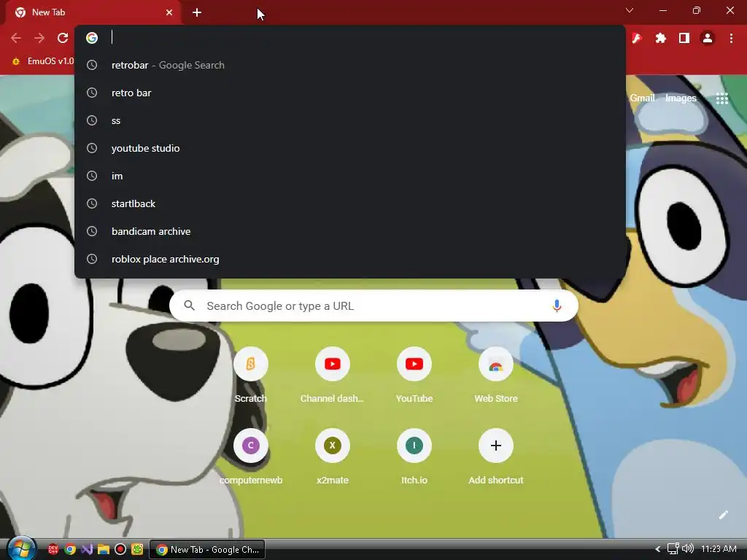Select the 'roblox place archive.org' suggestion
The image size is (747, 560).
click(349, 259)
